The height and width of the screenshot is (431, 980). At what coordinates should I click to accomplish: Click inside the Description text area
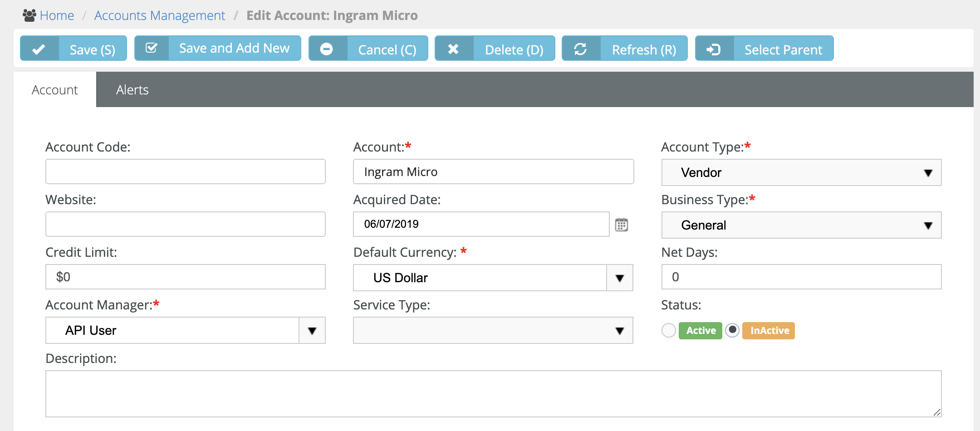point(493,394)
